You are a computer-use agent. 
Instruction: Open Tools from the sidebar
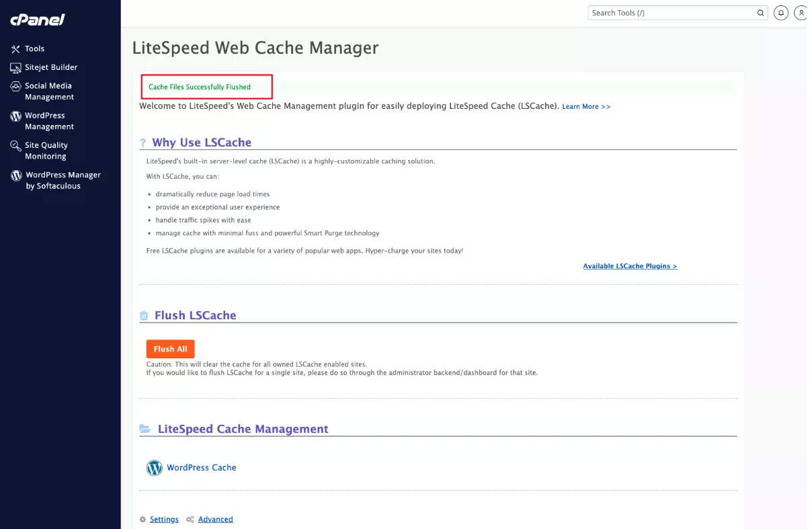click(x=35, y=48)
